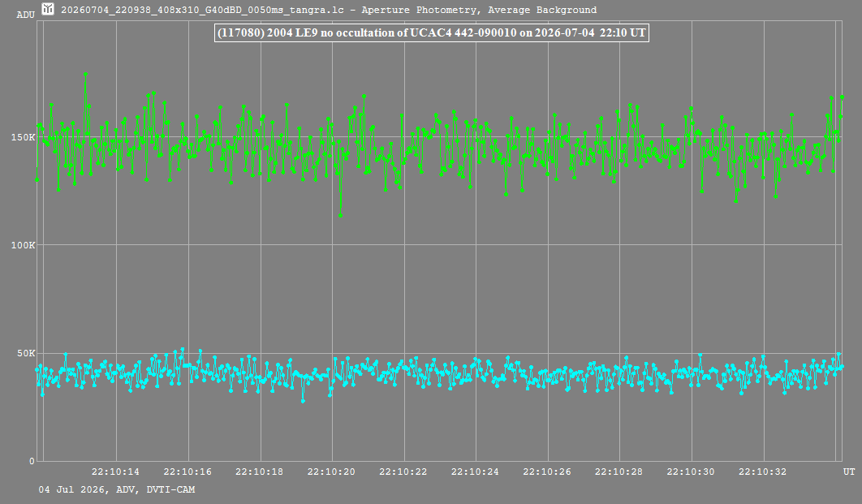Click the 22:10:32 time axis label

[762, 472]
